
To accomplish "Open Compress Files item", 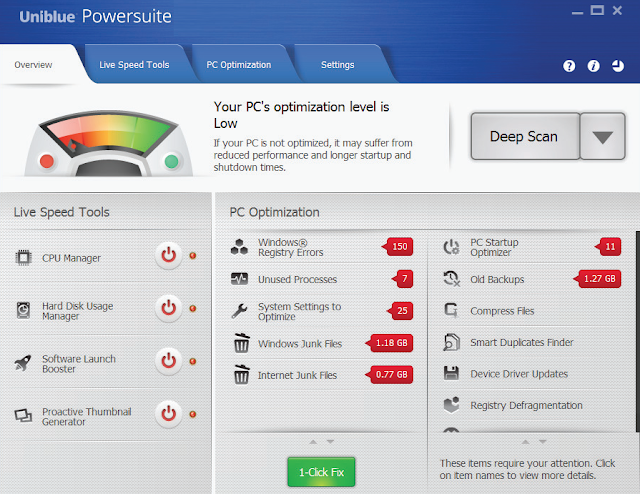I will 502,311.
